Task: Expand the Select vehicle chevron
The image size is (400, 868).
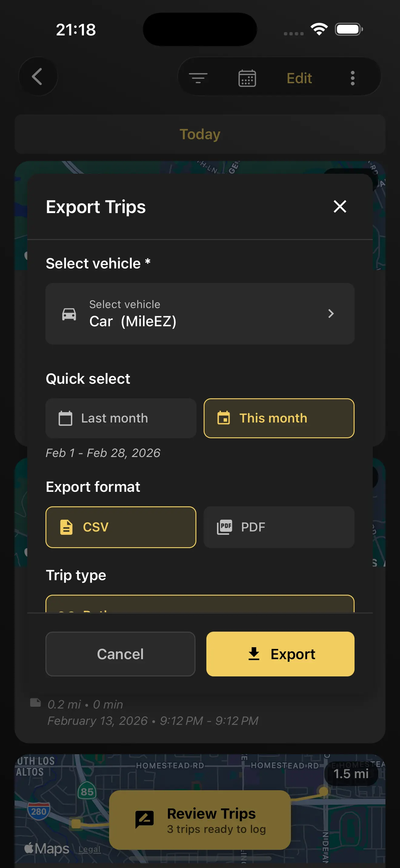Action: (x=331, y=314)
